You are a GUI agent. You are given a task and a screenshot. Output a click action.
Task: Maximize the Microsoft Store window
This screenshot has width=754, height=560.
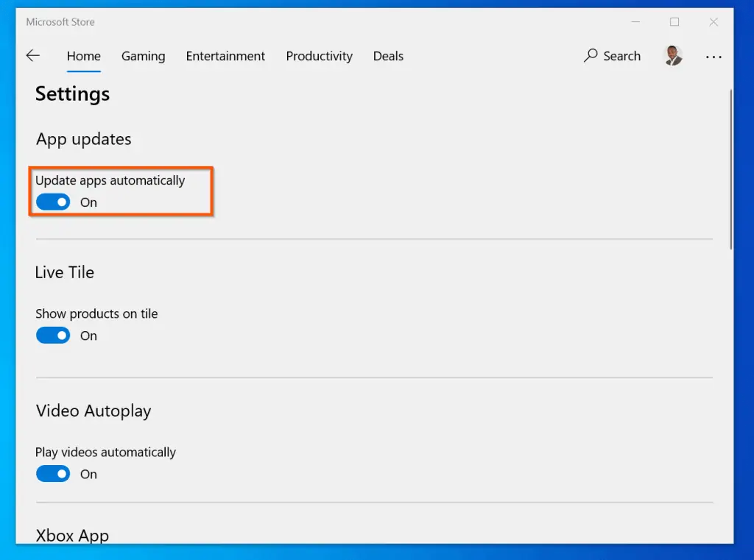[674, 22]
